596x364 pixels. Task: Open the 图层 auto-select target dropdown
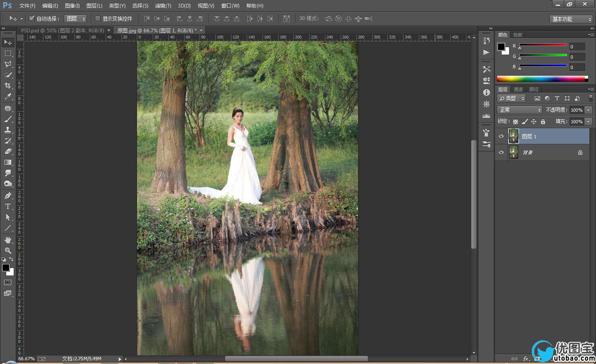coord(75,19)
